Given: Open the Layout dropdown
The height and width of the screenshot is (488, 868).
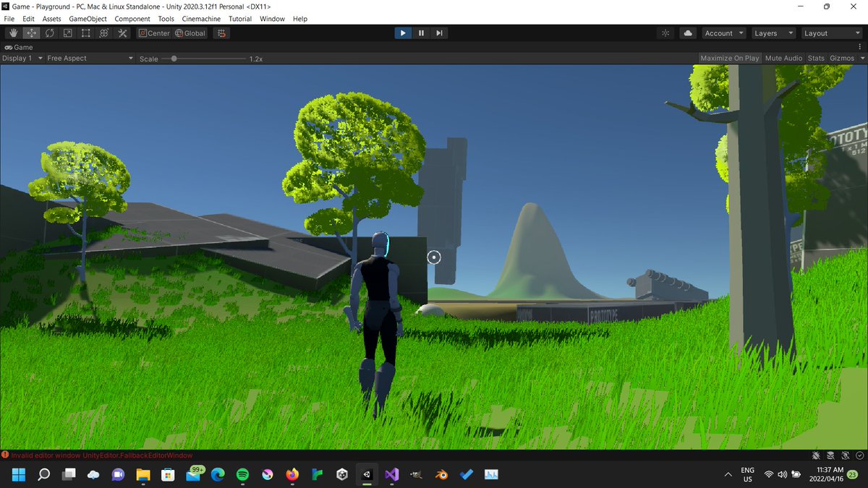Looking at the screenshot, I should [x=831, y=33].
